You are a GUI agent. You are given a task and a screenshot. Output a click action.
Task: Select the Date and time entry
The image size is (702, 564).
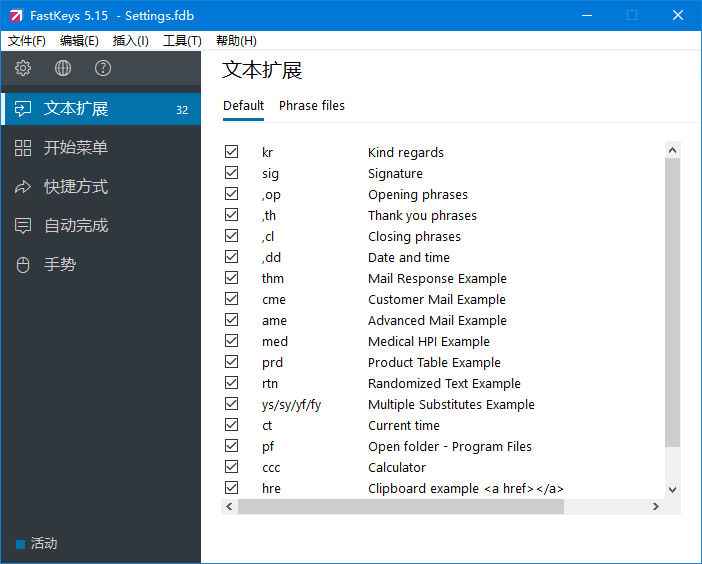409,257
